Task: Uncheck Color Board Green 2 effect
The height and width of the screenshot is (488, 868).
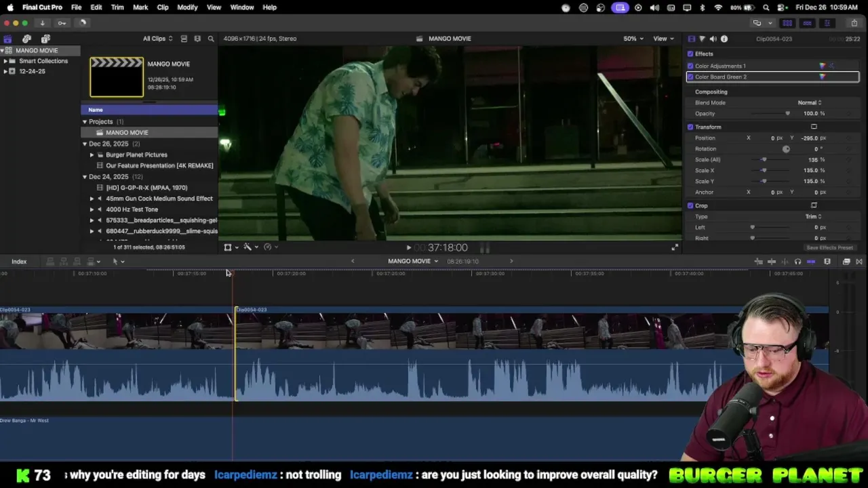Action: tap(690, 77)
